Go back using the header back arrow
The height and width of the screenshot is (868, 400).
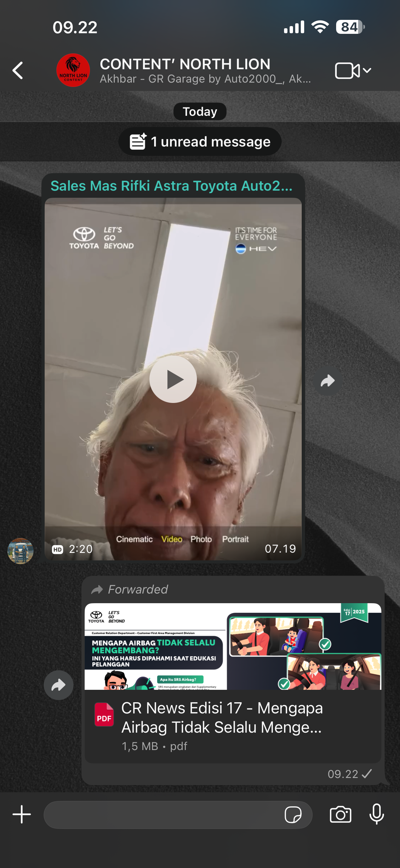(x=18, y=70)
